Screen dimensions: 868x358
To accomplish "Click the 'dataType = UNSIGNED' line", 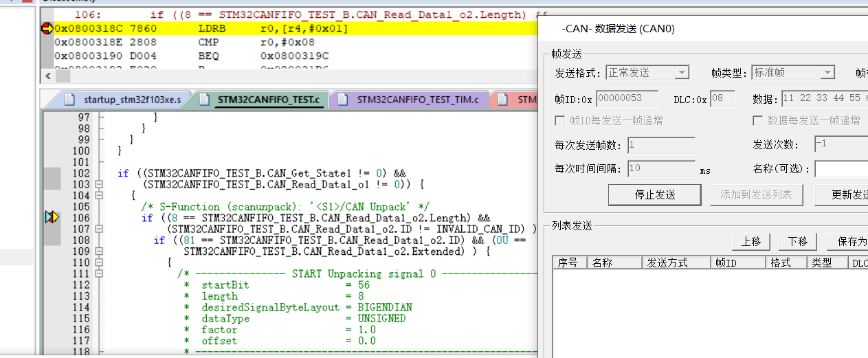I will point(295,318).
